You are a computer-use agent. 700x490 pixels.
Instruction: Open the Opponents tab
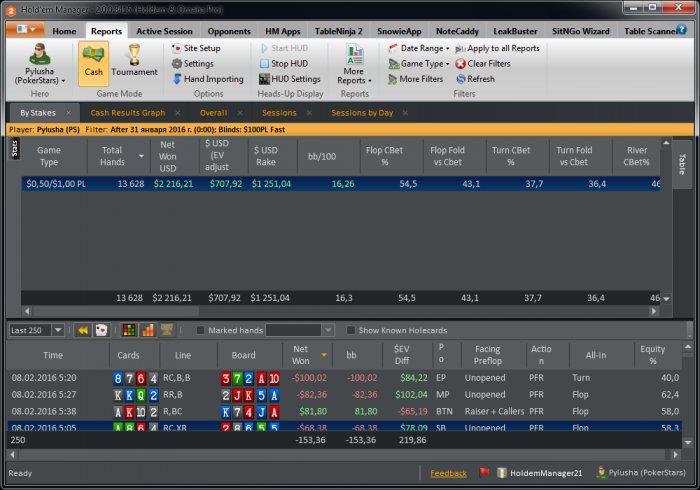coord(229,31)
